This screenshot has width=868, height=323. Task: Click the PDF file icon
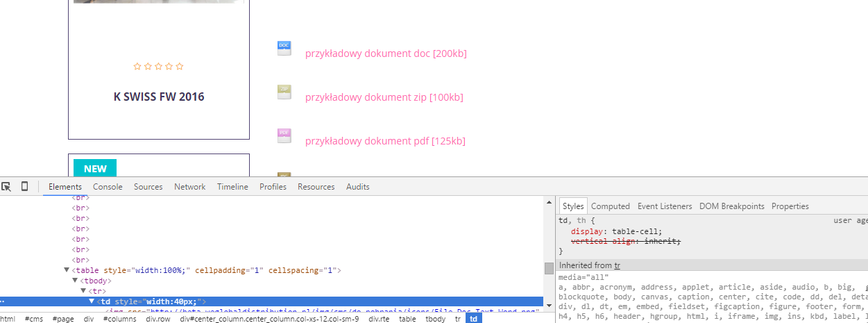pos(284,135)
